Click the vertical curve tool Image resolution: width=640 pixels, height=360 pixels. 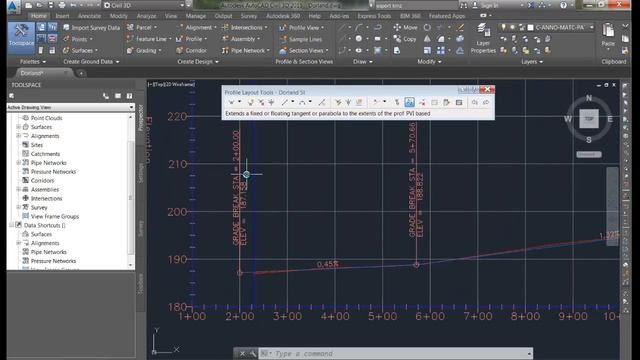tap(302, 102)
